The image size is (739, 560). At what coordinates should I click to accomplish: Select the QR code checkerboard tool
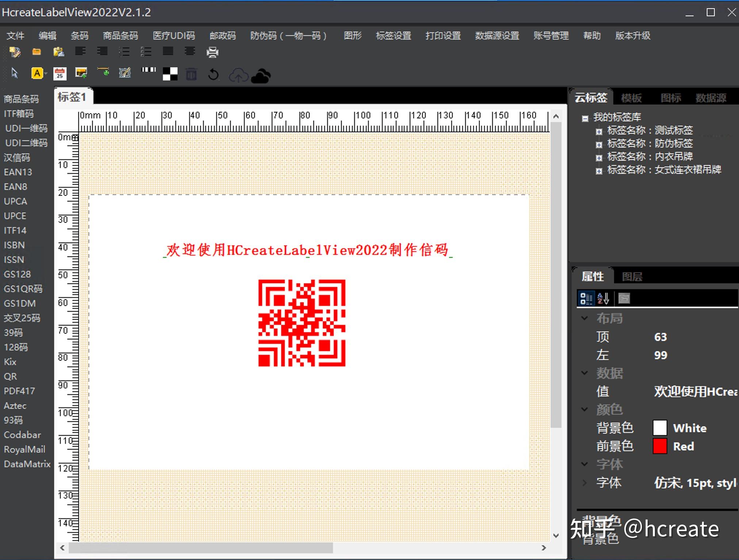(170, 74)
